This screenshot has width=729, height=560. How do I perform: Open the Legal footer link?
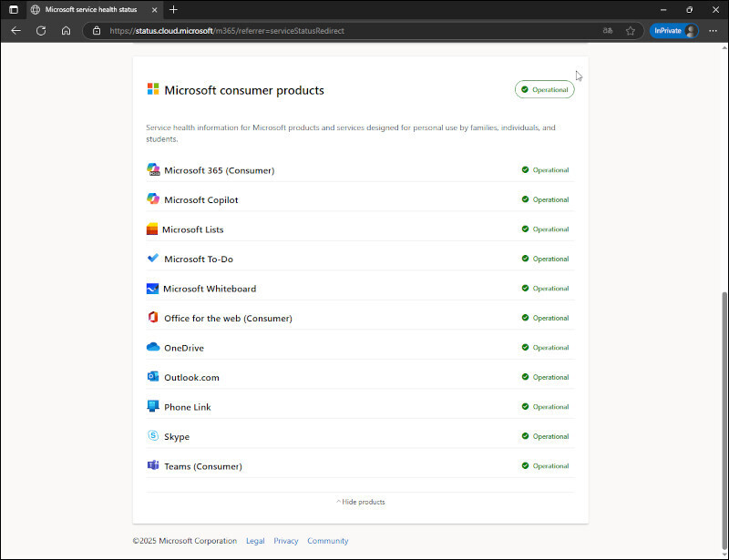click(255, 541)
